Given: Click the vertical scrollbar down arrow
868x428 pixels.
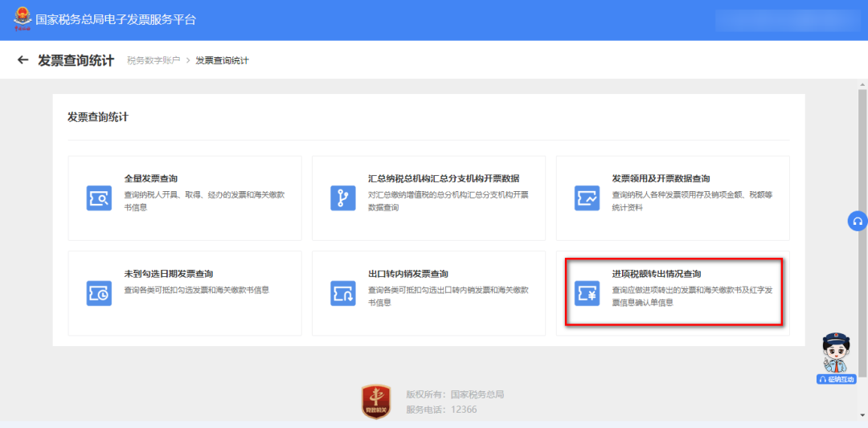Looking at the screenshot, I should [x=862, y=415].
